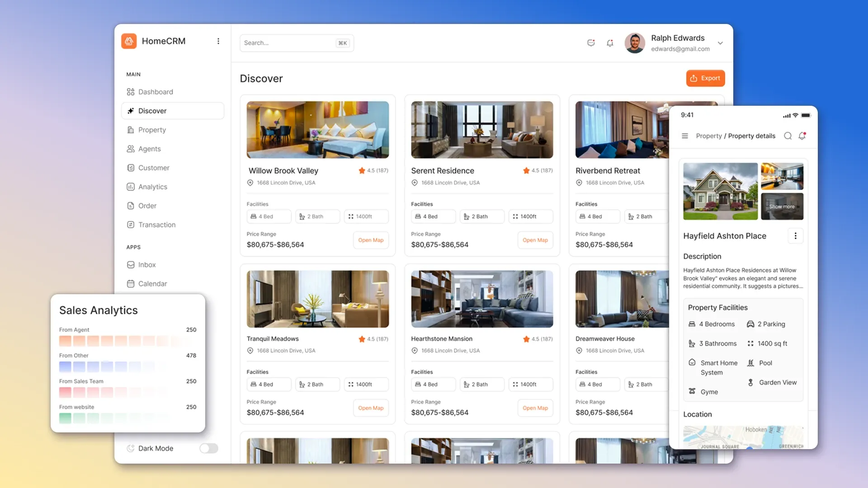Open the chat messages icon in header
868x488 pixels.
591,43
